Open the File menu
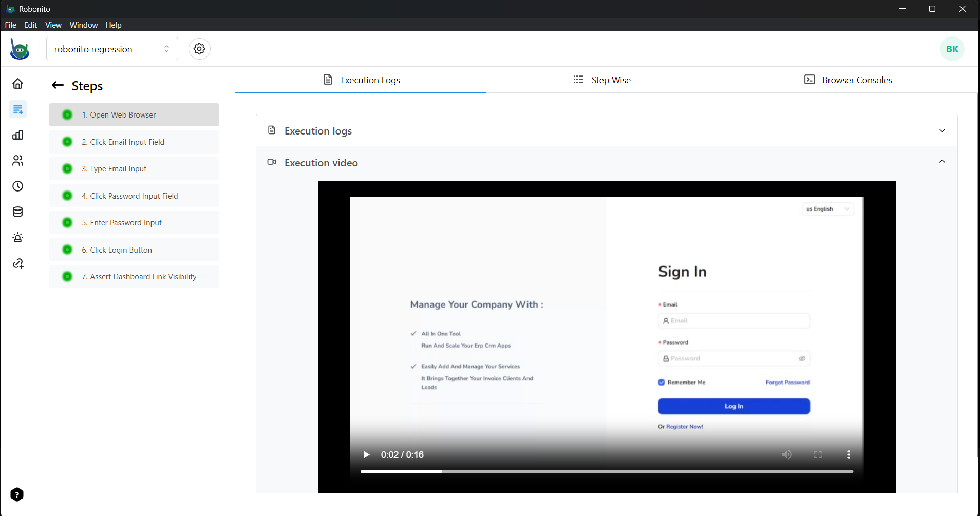980x516 pixels. [x=11, y=25]
